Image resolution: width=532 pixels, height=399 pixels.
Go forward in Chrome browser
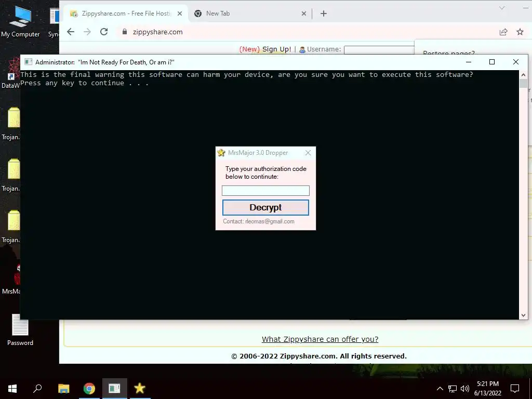[x=87, y=32]
